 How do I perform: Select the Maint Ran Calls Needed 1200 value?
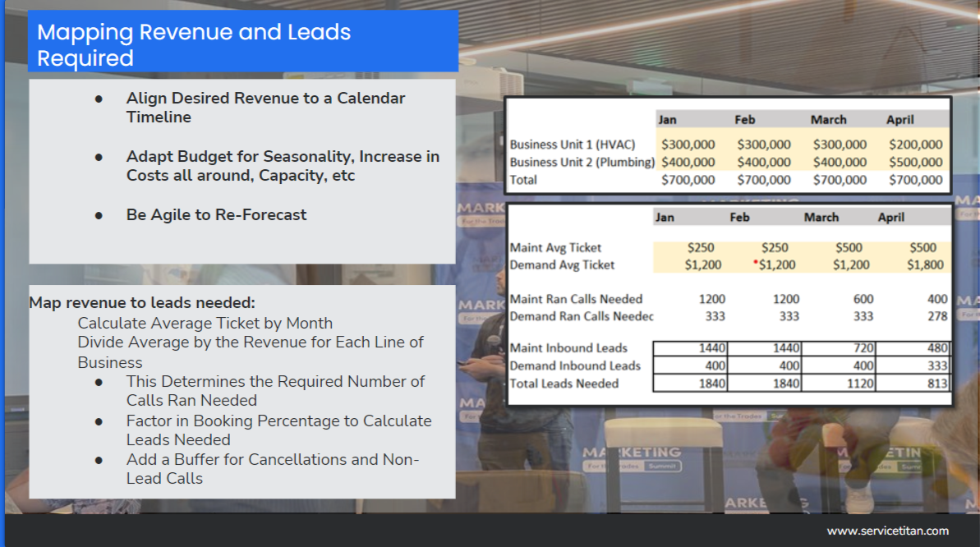[x=712, y=299]
